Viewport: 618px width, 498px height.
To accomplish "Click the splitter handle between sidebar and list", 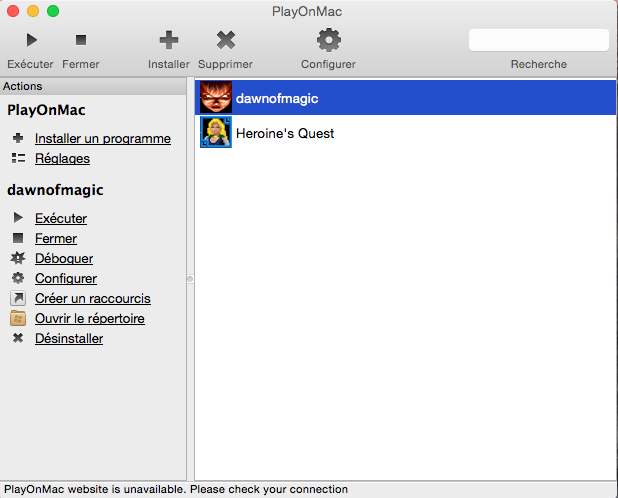I will pyautogui.click(x=190, y=279).
